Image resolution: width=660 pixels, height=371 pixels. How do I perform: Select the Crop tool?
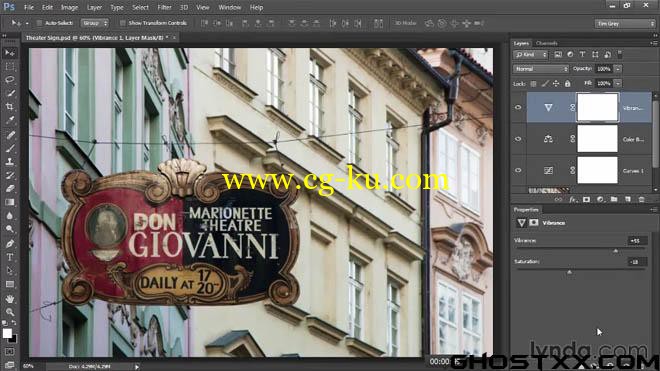pos(10,107)
